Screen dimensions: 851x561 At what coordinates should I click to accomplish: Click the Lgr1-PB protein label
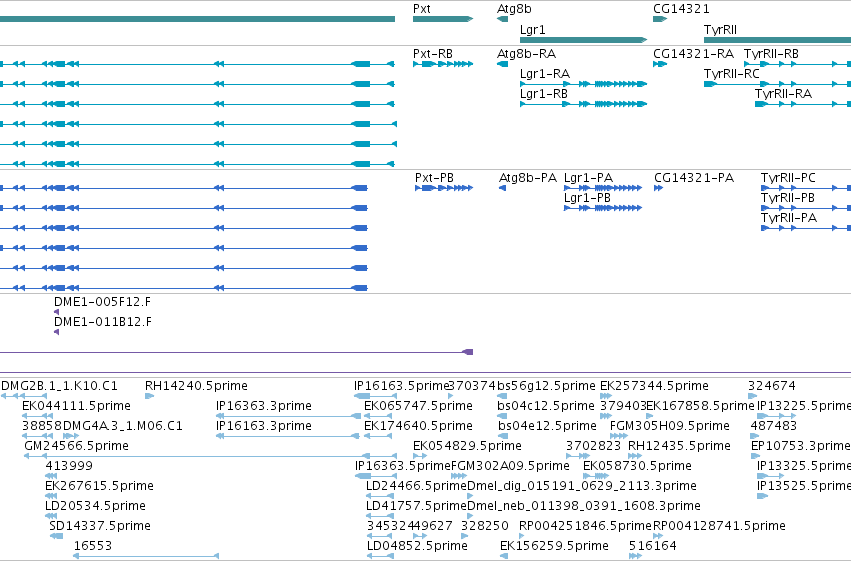coord(587,199)
